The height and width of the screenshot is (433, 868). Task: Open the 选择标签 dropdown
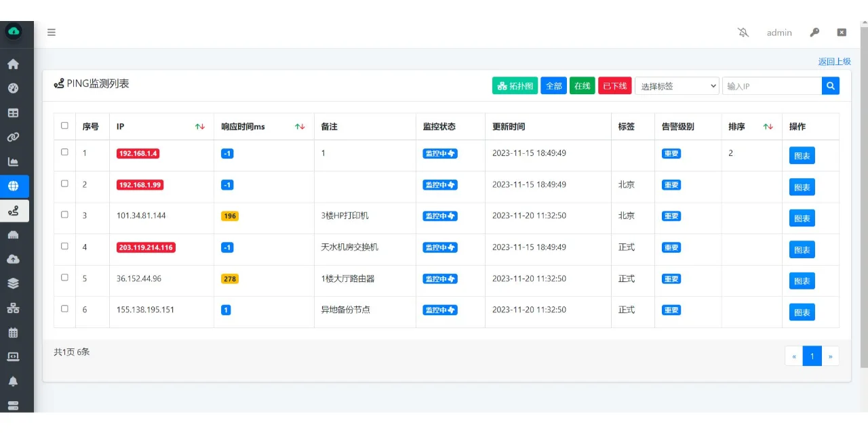tap(677, 86)
